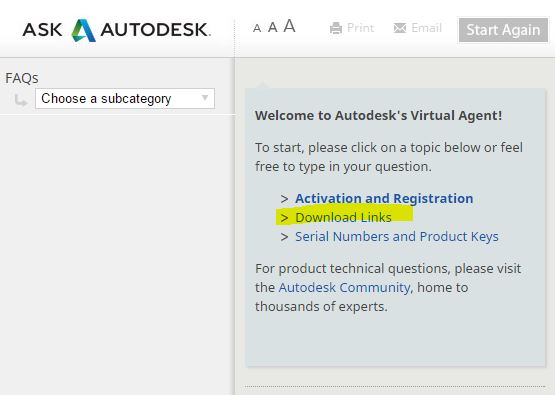Viewport: 555px width, 395px height.
Task: Visit the Autodesk Community link
Action: (x=344, y=287)
